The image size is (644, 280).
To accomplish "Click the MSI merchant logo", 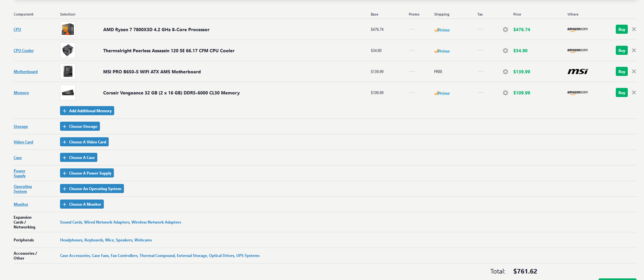I will pyautogui.click(x=577, y=71).
